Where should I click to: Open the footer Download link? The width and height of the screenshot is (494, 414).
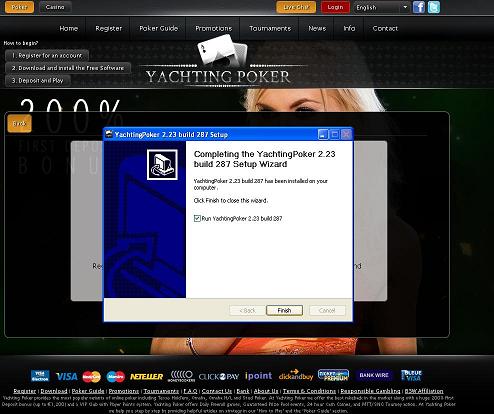54,391
